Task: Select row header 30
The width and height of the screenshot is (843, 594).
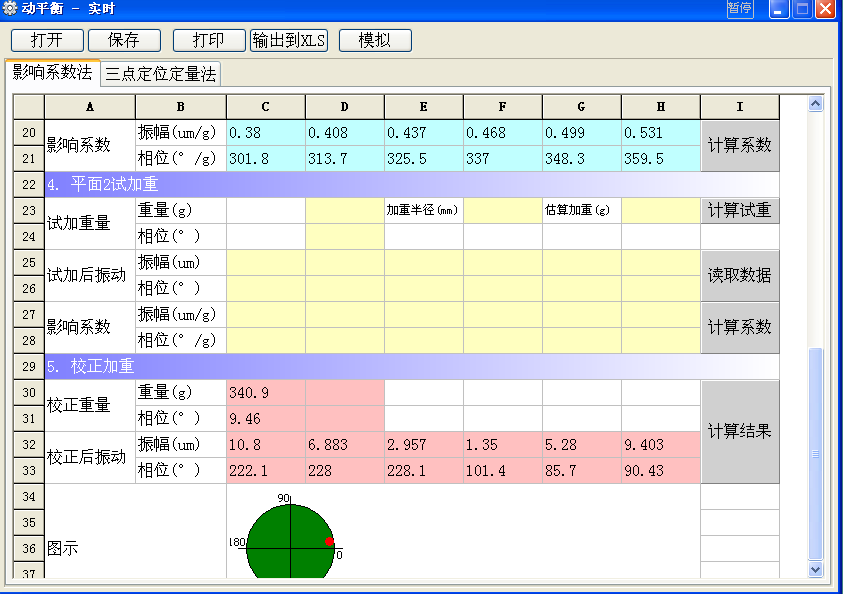Action: click(29, 393)
